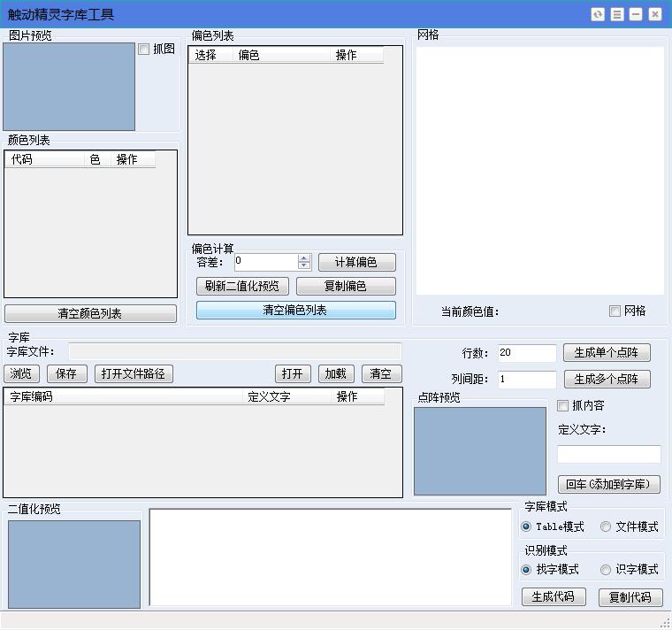This screenshot has width=672, height=630.
Task: Click 生成多个点阵 button
Action: coord(607,379)
